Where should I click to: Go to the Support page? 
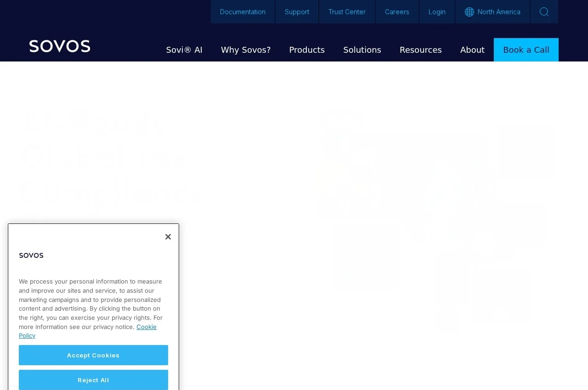pos(297,12)
